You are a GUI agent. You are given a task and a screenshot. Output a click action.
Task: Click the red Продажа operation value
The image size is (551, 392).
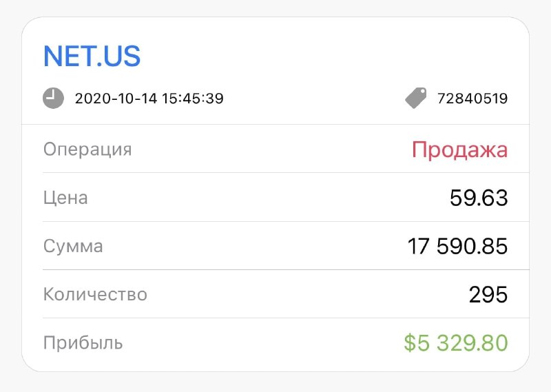coord(459,149)
